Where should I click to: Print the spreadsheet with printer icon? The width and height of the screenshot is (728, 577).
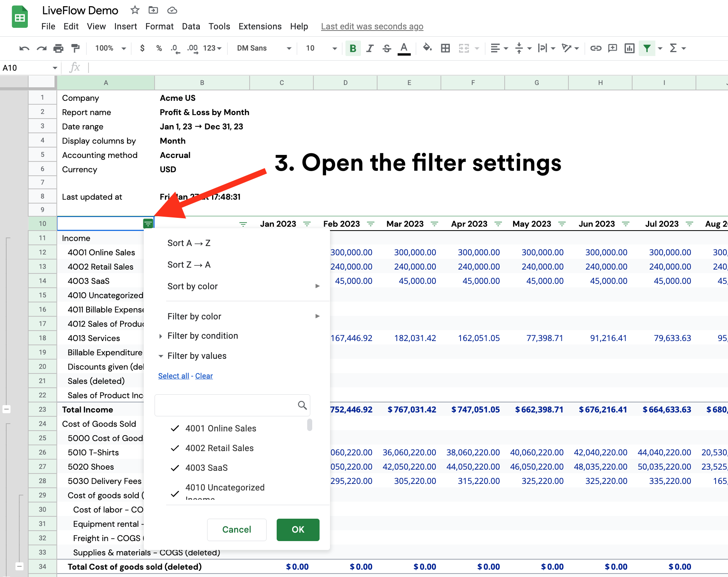(58, 48)
